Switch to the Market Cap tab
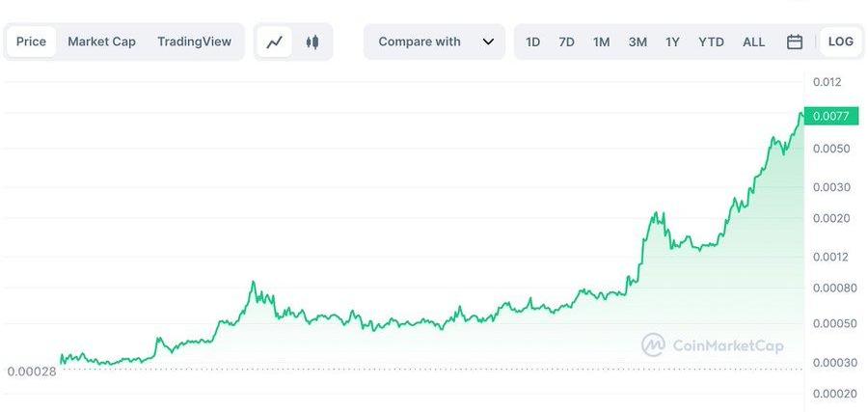Screen dimensions: 868x412 click(x=101, y=42)
